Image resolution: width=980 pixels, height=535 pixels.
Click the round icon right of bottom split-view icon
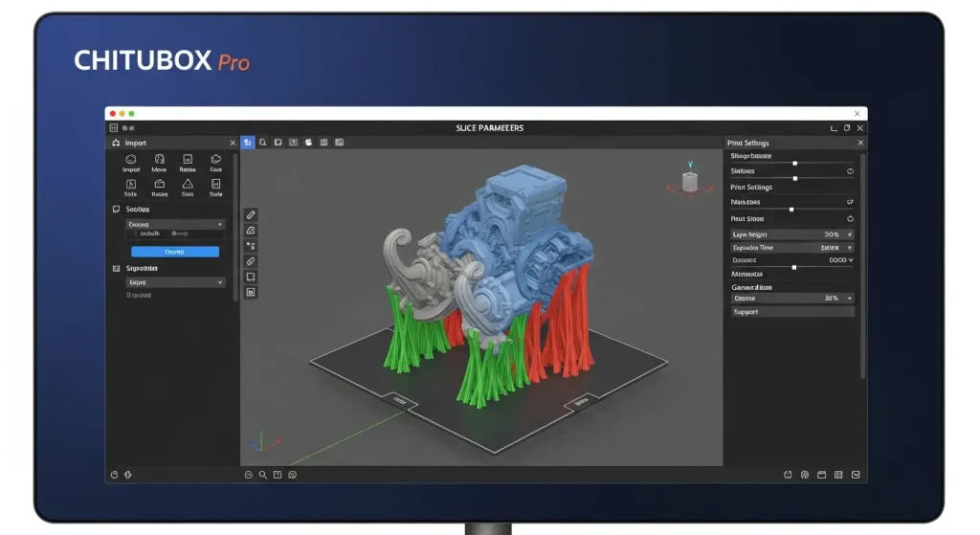click(x=293, y=475)
